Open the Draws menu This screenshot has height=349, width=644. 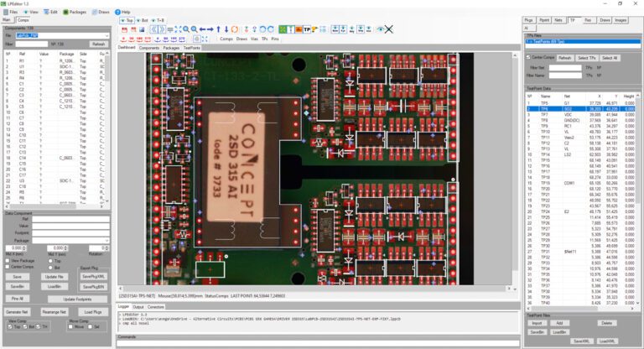pyautogui.click(x=101, y=12)
